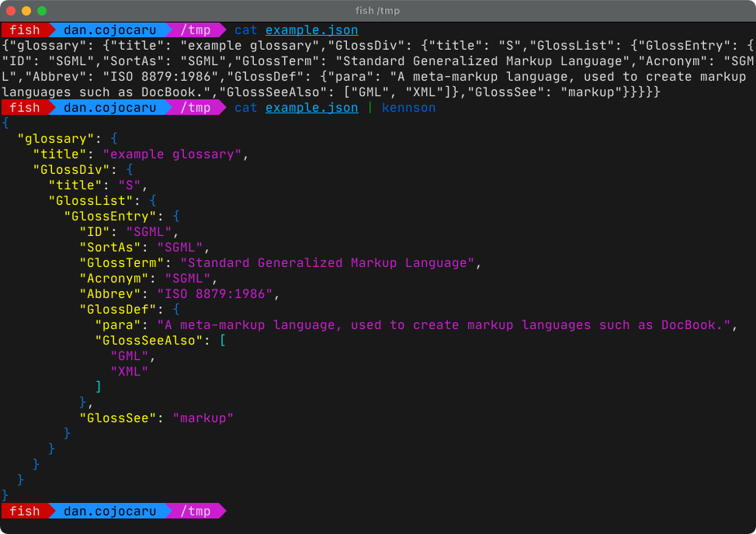Click the "ID" key in formatted output
This screenshot has width=756, height=534.
(x=95, y=232)
